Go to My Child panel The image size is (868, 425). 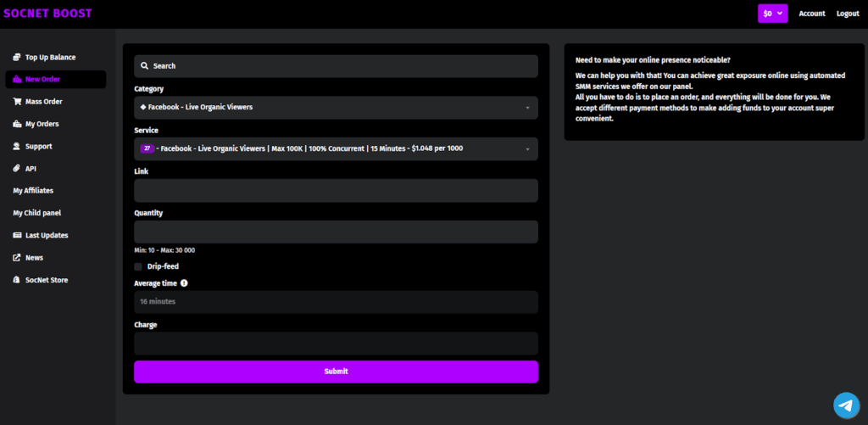pyautogui.click(x=36, y=213)
